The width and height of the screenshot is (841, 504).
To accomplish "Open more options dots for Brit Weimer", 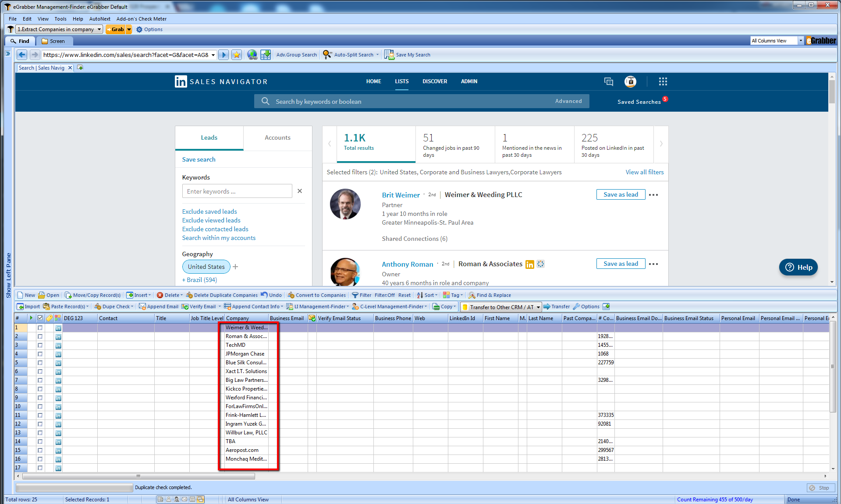I will click(653, 195).
